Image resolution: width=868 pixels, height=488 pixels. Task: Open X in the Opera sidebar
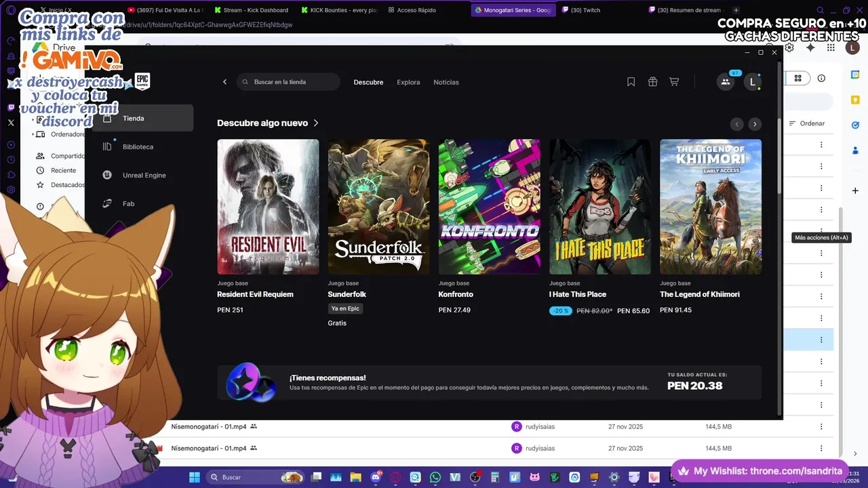pyautogui.click(x=11, y=123)
